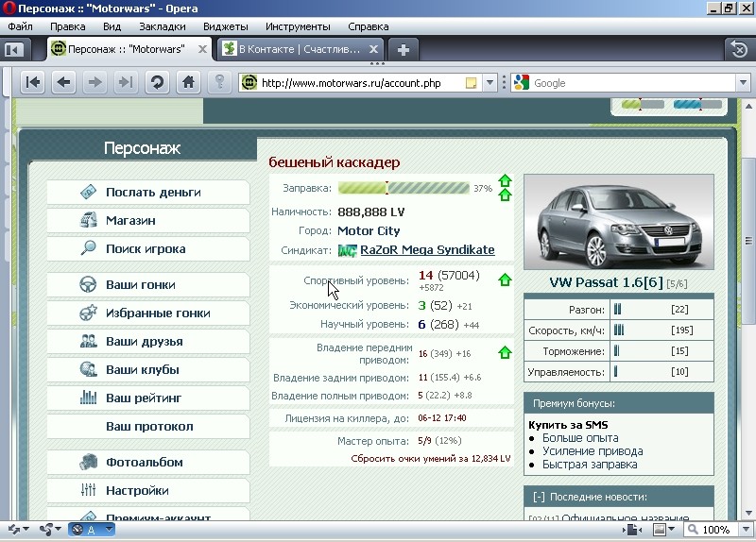
Task: Open the address bar history dropdown
Action: pyautogui.click(x=490, y=83)
